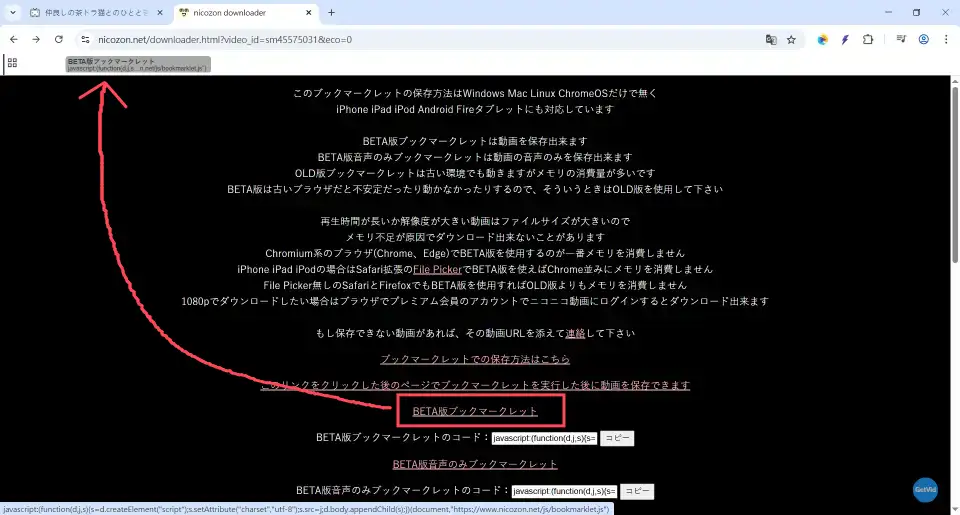Click the GetVid floating button
This screenshot has width=960, height=515.
pyautogui.click(x=925, y=490)
